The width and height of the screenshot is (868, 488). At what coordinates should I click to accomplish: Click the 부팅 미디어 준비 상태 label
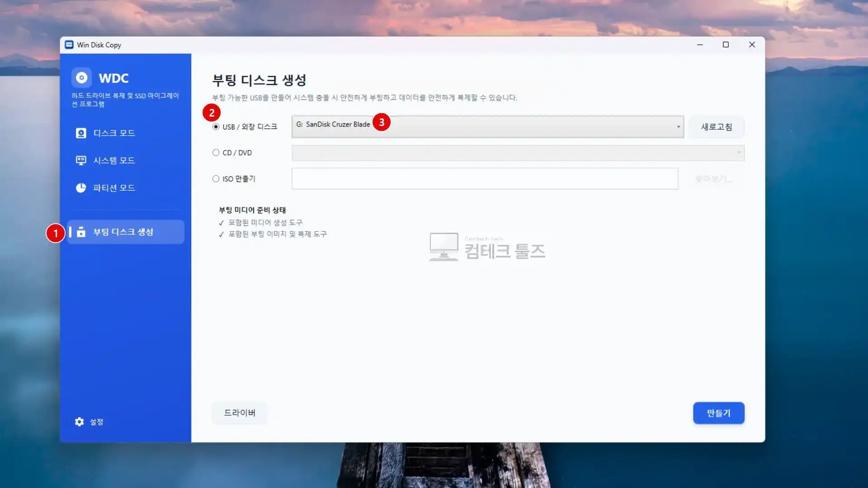[x=252, y=210]
